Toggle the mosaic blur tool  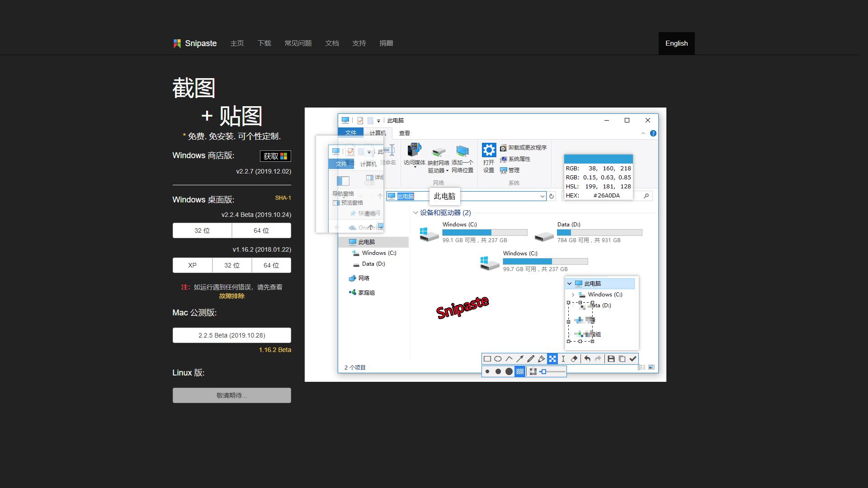point(552,359)
